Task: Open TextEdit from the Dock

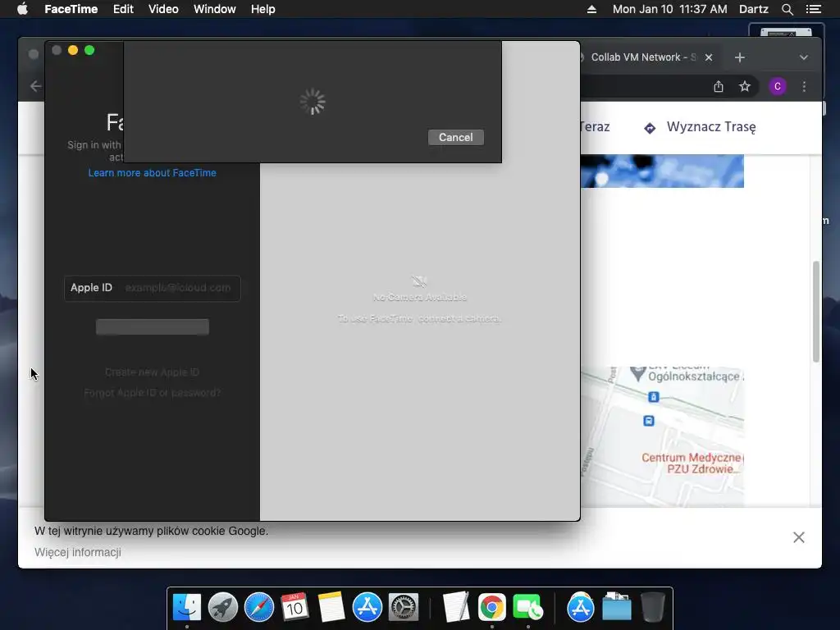Action: 456,607
